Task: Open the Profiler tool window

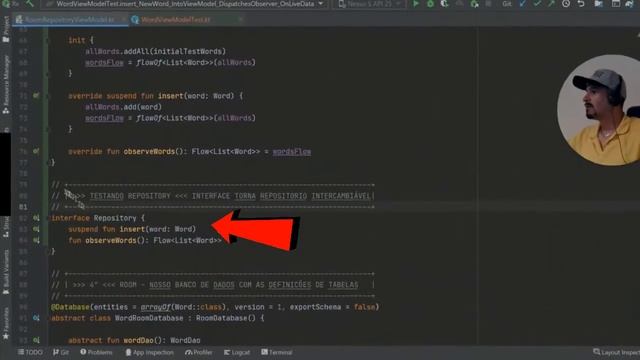Action: 198,352
